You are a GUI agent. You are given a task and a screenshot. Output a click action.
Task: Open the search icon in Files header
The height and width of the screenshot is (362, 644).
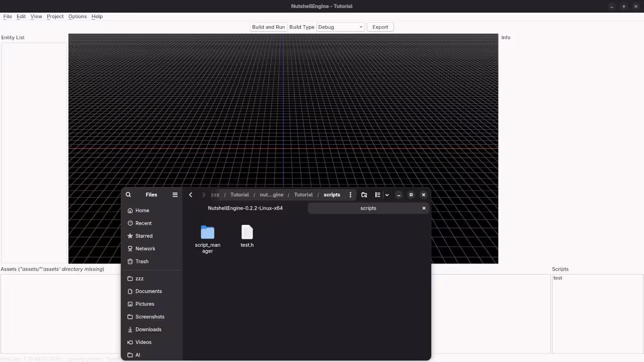(128, 195)
